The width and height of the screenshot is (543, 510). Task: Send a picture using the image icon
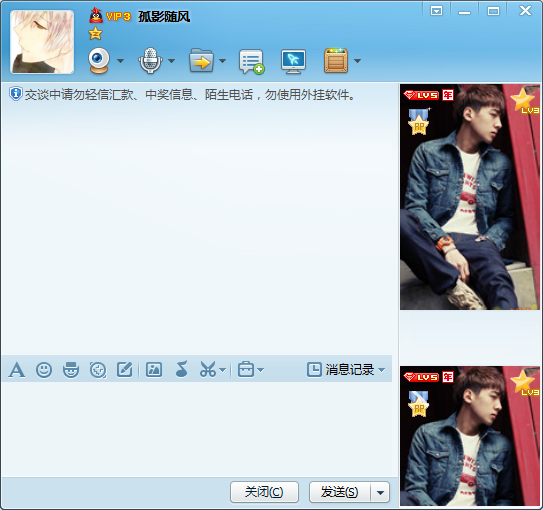click(154, 369)
